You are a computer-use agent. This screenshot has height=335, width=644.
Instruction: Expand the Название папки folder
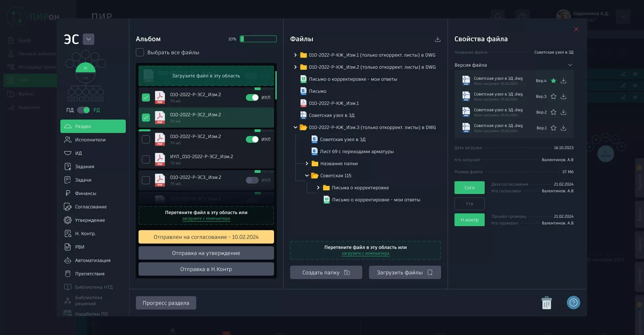click(x=307, y=163)
